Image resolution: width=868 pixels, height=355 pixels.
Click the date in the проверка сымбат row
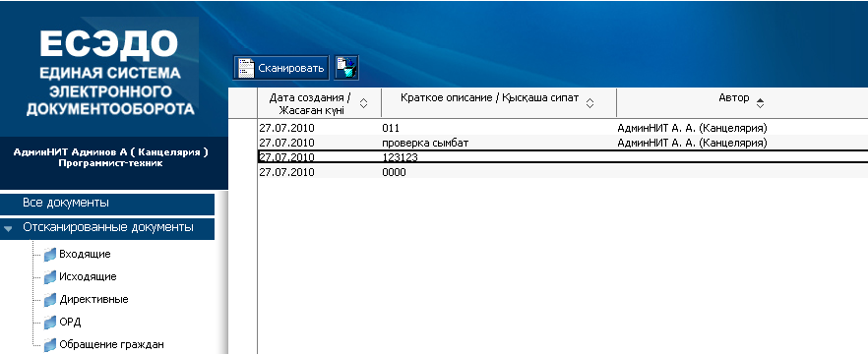coord(286,143)
